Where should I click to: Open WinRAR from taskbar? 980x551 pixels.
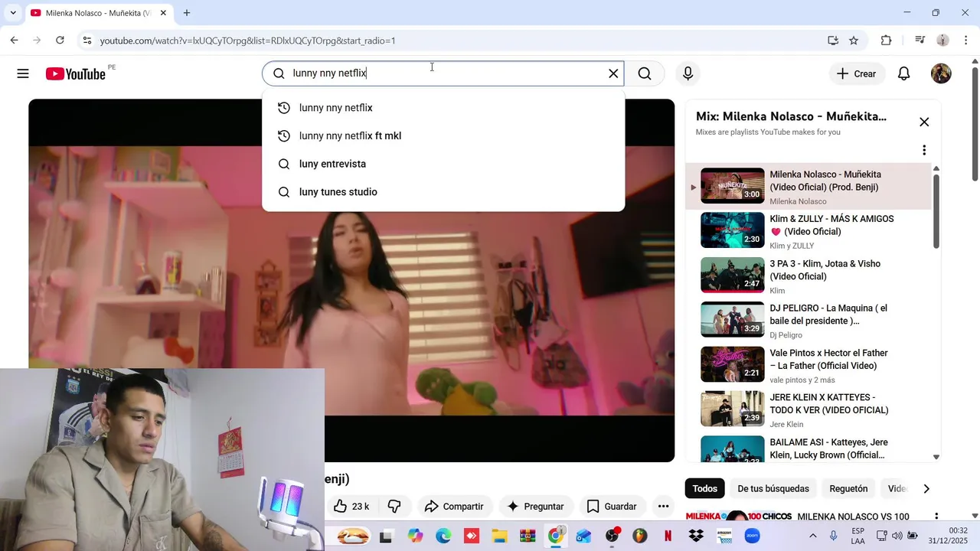pos(528,536)
